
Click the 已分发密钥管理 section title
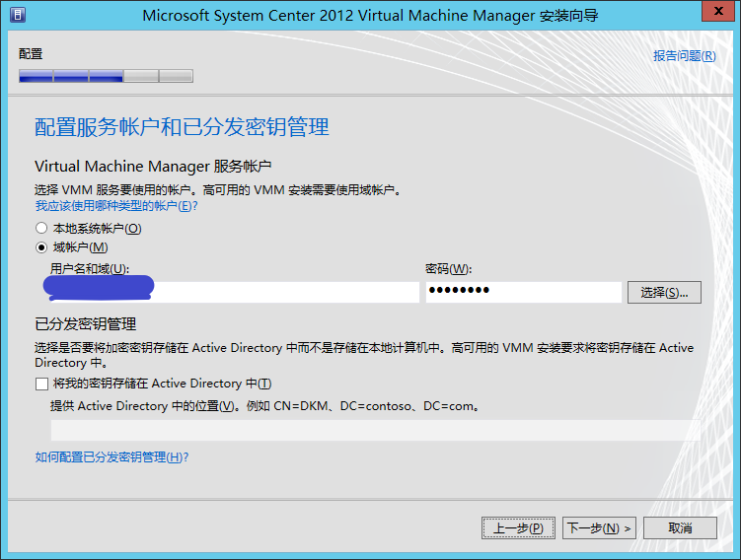pos(86,324)
